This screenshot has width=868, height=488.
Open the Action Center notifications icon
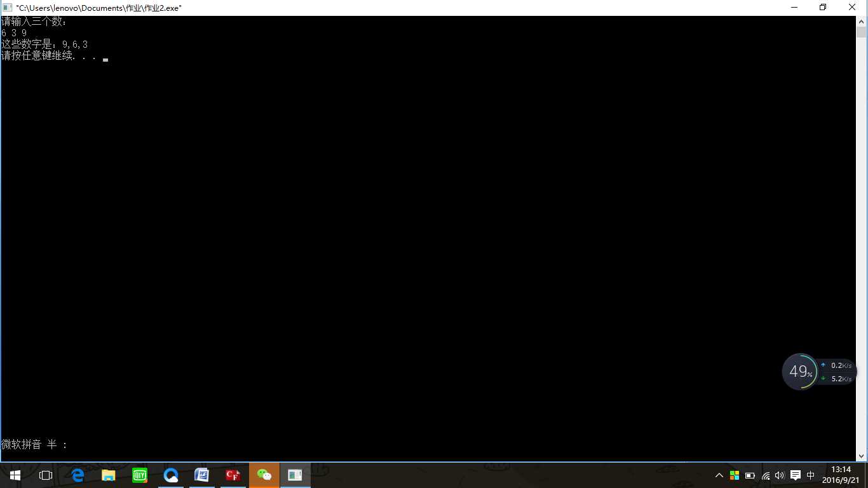coord(796,475)
